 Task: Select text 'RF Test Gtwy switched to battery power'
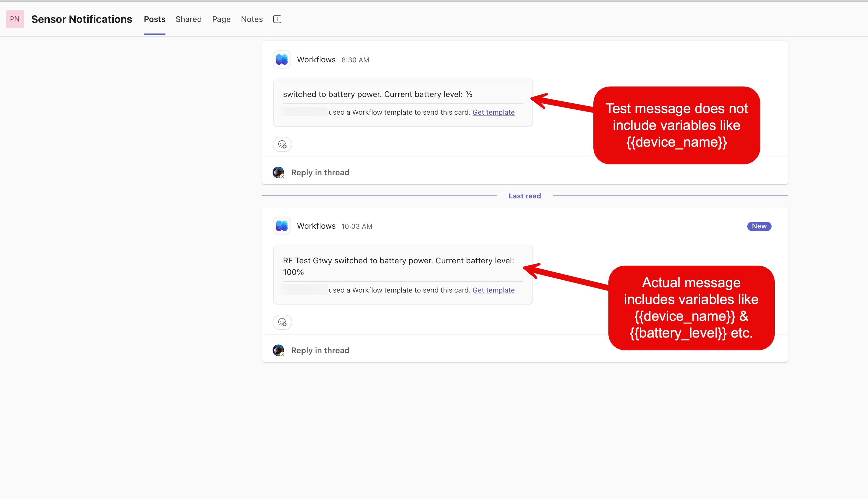coord(358,260)
